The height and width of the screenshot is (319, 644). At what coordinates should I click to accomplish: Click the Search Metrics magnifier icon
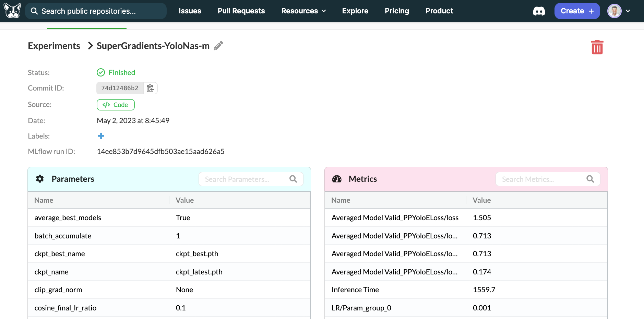point(590,179)
